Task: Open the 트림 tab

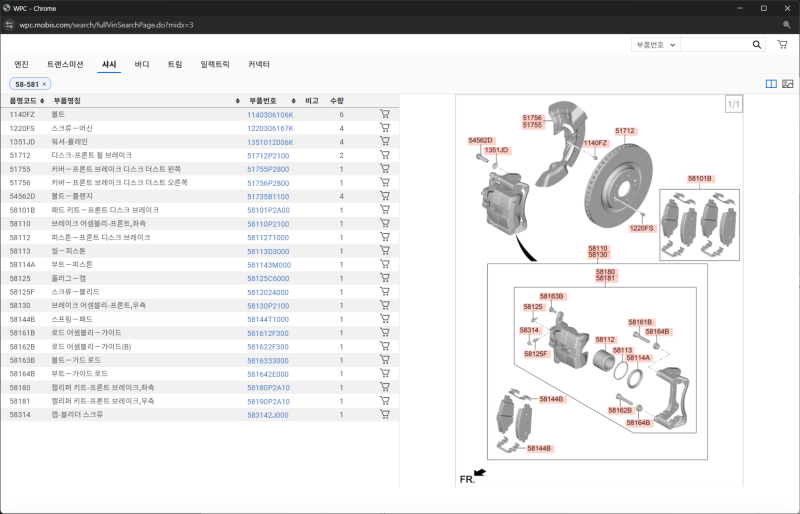Action: (x=175, y=64)
